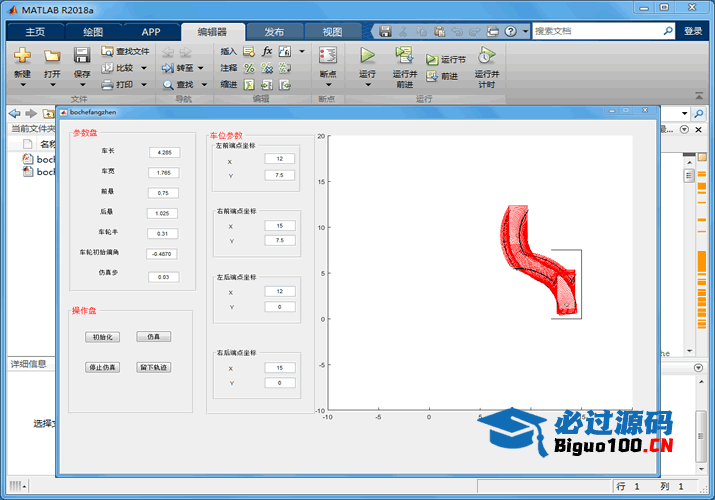Click the 仿真步 field showing 0.03
This screenshot has width=715, height=500.
click(164, 277)
